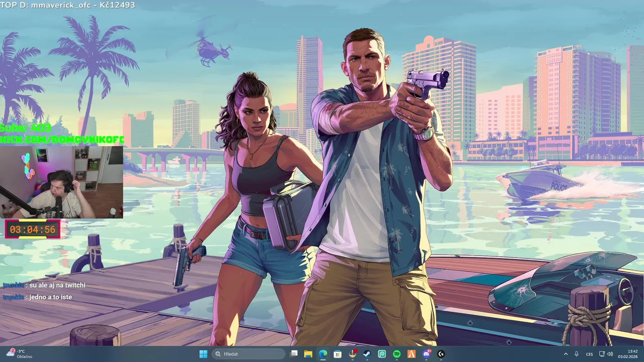Open Spotify from the taskbar

pos(396,354)
